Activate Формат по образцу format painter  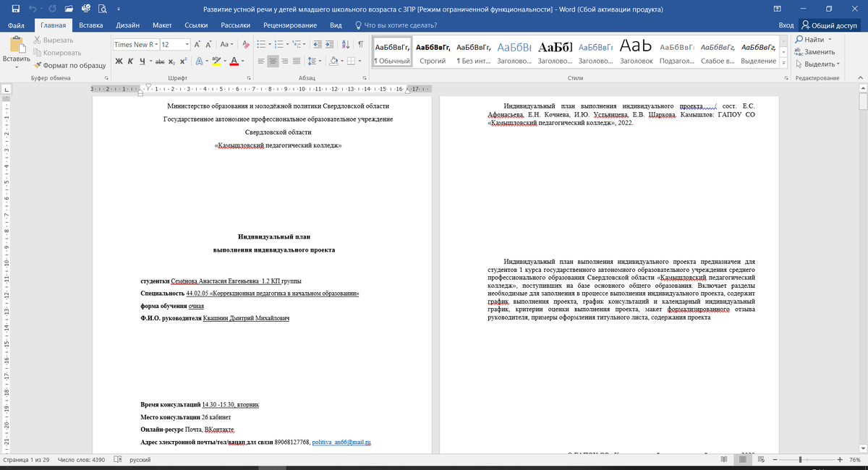[x=69, y=65]
